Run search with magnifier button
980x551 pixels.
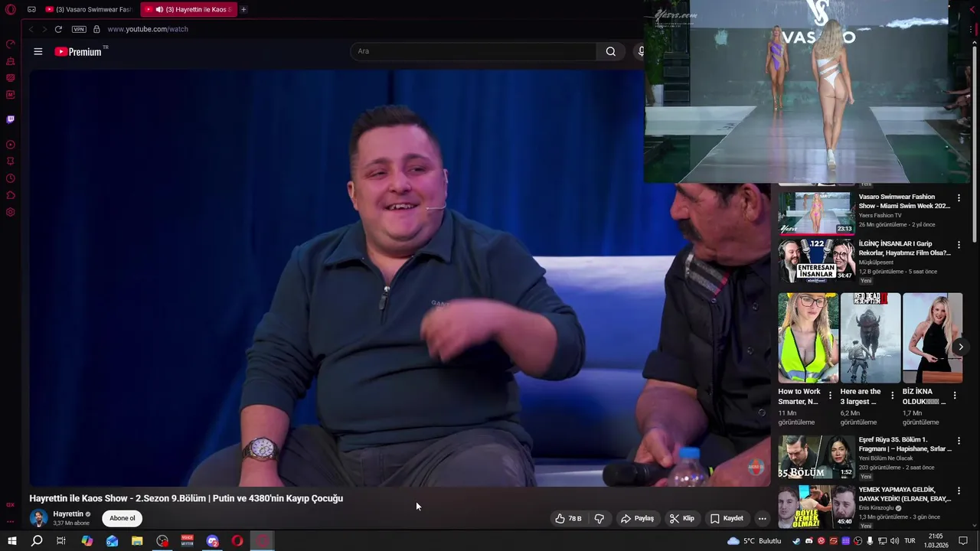610,51
